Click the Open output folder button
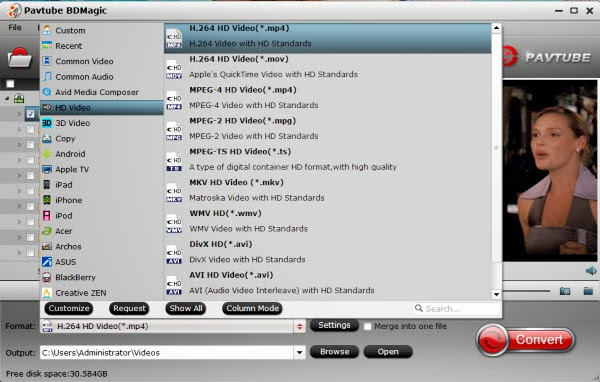The image size is (600, 382). pyautogui.click(x=388, y=352)
